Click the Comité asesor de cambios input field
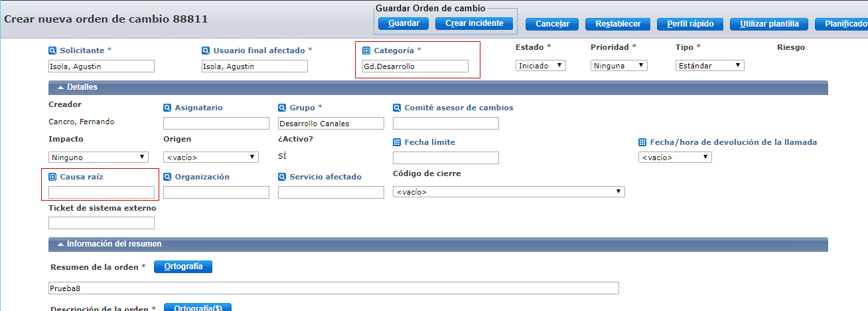This screenshot has width=868, height=311. (x=446, y=124)
